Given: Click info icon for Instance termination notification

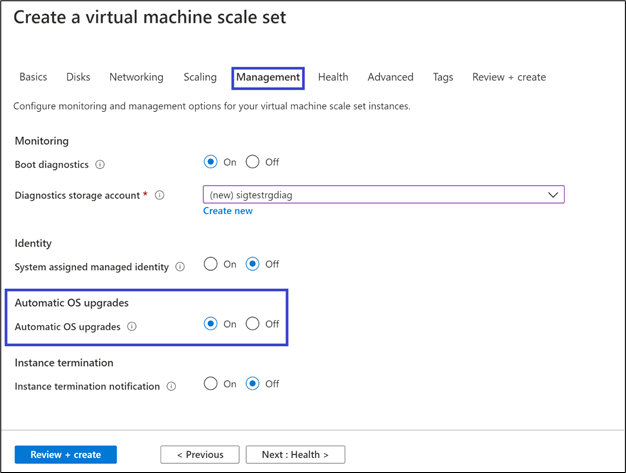Looking at the screenshot, I should (172, 386).
